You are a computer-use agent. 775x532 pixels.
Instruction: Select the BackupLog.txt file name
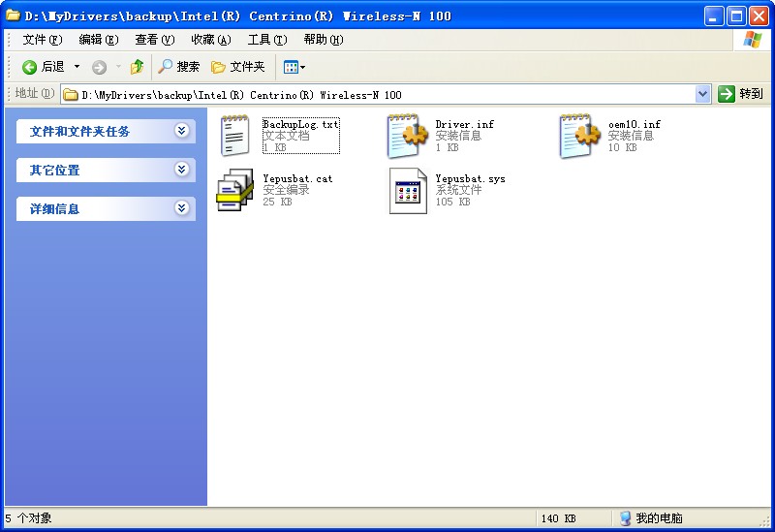pyautogui.click(x=300, y=124)
